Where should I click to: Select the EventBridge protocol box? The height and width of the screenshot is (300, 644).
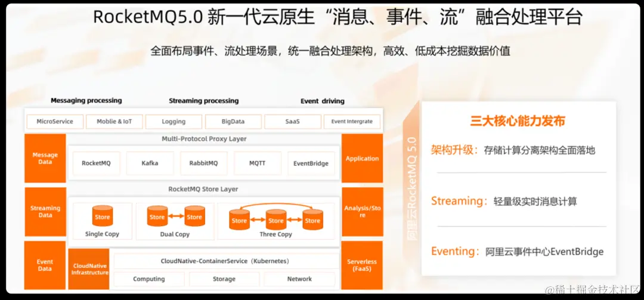[311, 163]
